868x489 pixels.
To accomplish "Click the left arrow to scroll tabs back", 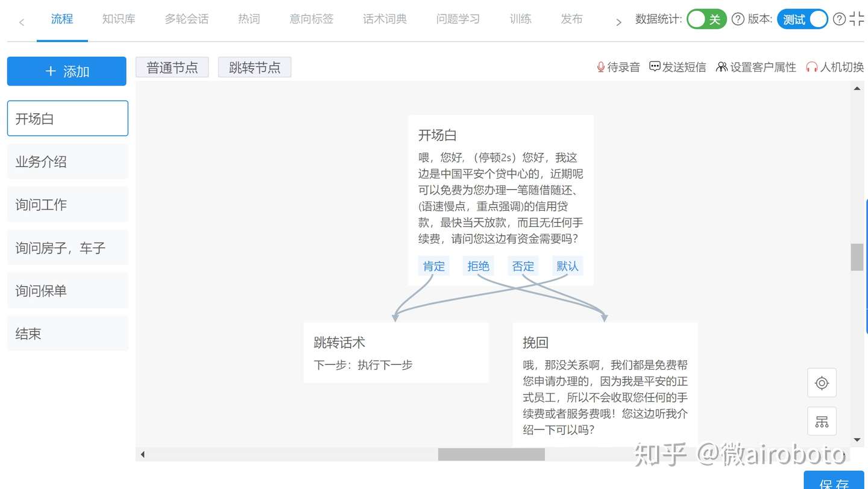I will point(22,23).
